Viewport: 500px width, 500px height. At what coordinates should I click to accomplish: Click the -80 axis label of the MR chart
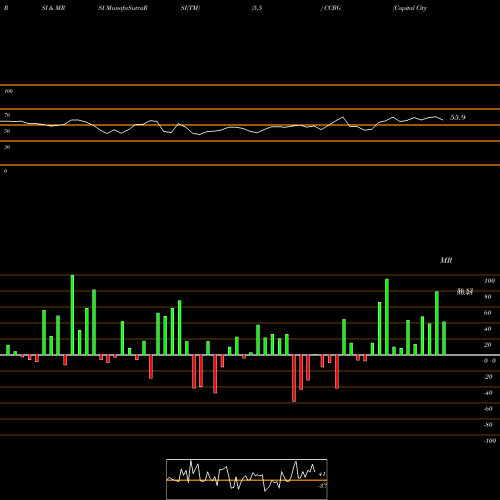[x=488, y=425]
